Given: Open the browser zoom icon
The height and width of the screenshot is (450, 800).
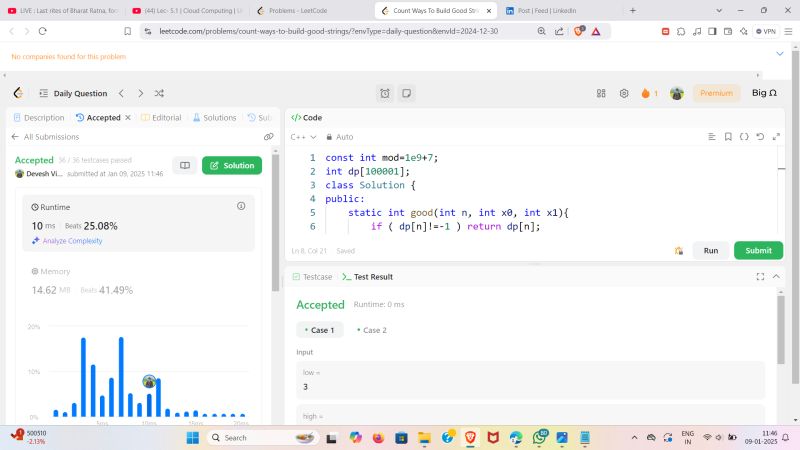Looking at the screenshot, I should pos(541,31).
